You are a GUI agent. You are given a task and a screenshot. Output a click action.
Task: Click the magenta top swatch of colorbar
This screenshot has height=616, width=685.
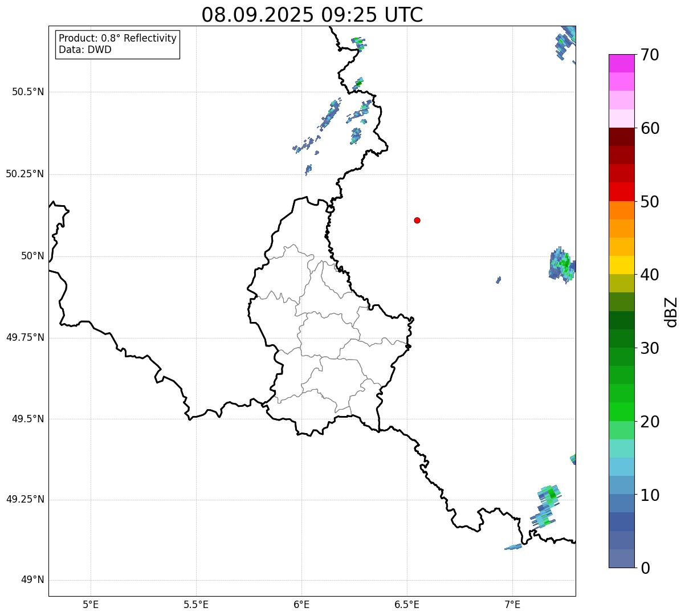(x=621, y=63)
